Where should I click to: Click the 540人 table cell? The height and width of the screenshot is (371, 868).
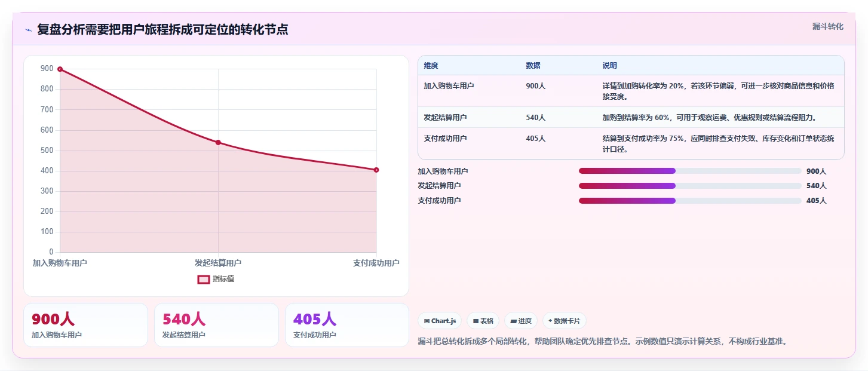coord(559,118)
